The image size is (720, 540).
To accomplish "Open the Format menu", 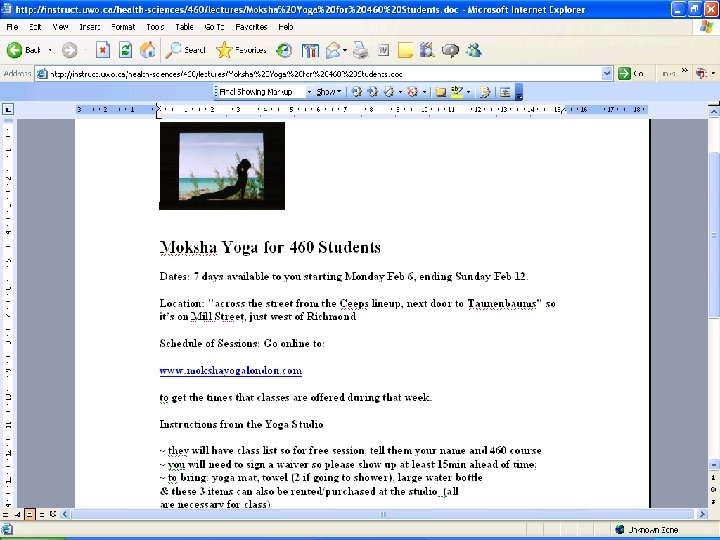I will point(123,27).
